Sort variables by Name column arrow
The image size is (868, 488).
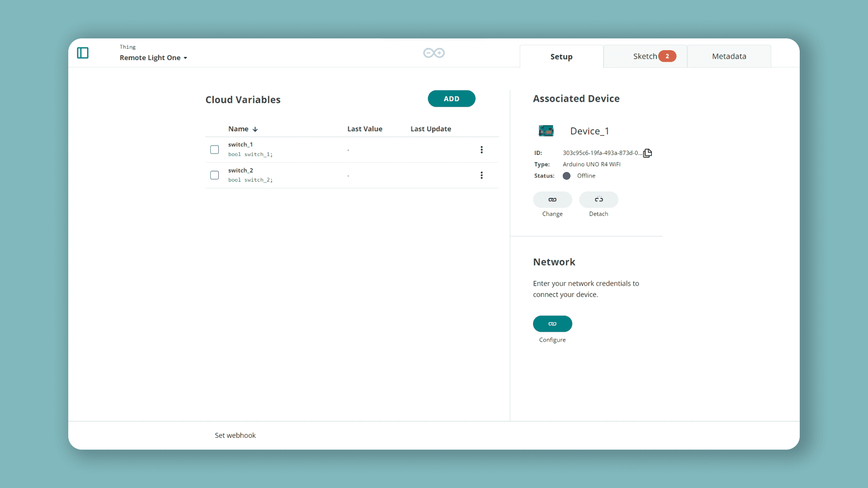(x=255, y=129)
